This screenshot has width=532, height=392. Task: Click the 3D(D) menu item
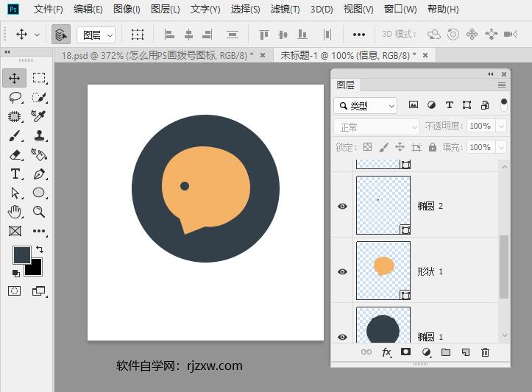[322, 10]
